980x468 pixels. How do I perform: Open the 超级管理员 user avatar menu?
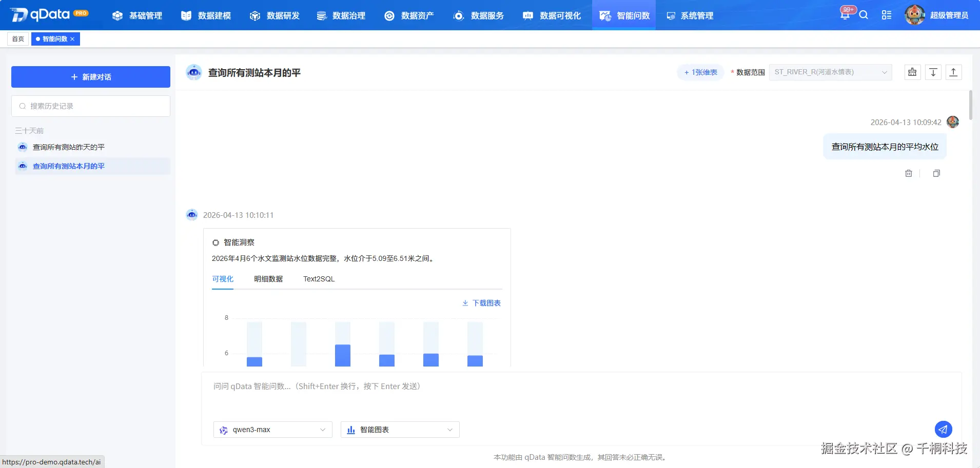tap(936, 15)
